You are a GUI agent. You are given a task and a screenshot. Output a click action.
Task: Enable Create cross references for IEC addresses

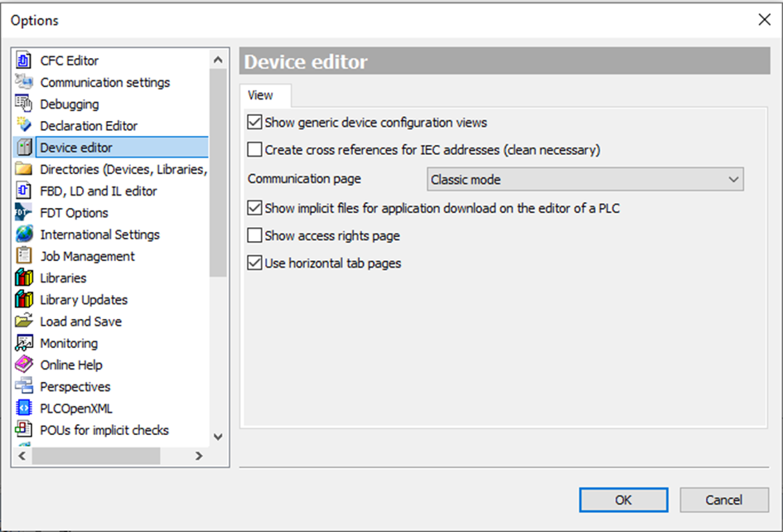point(254,149)
